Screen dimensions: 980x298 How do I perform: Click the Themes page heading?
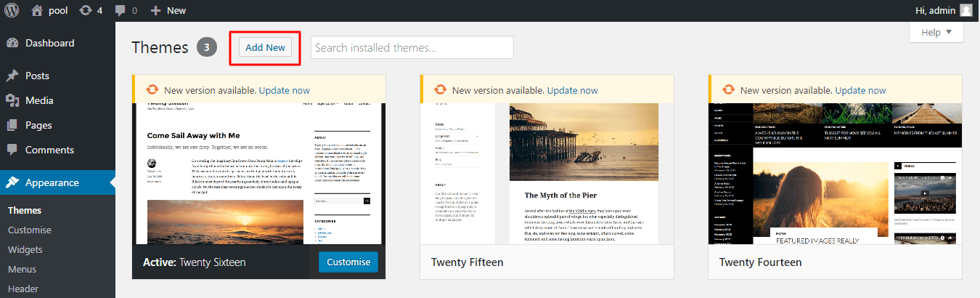click(160, 47)
